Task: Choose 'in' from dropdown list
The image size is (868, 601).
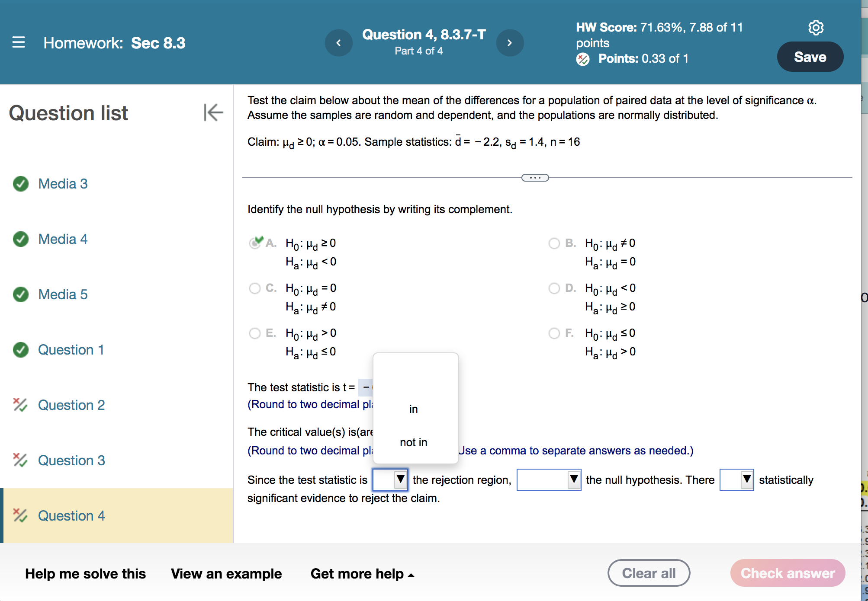Action: [x=413, y=409]
